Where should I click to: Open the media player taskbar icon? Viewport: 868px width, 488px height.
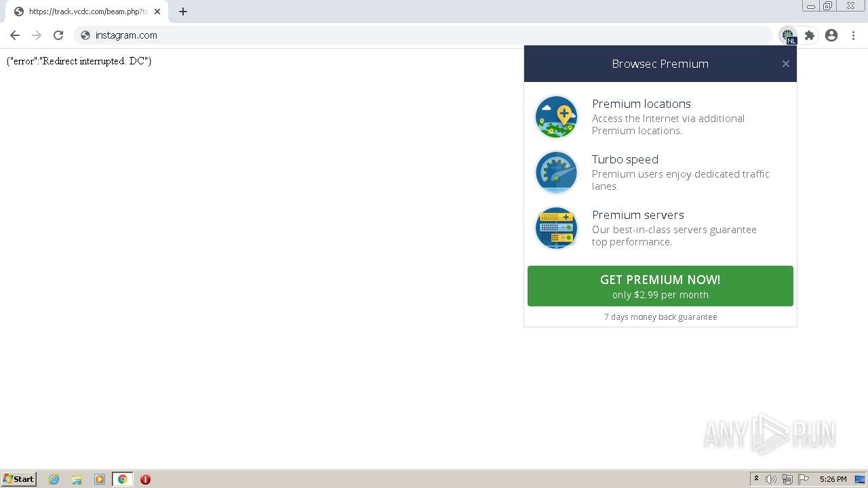coord(100,479)
